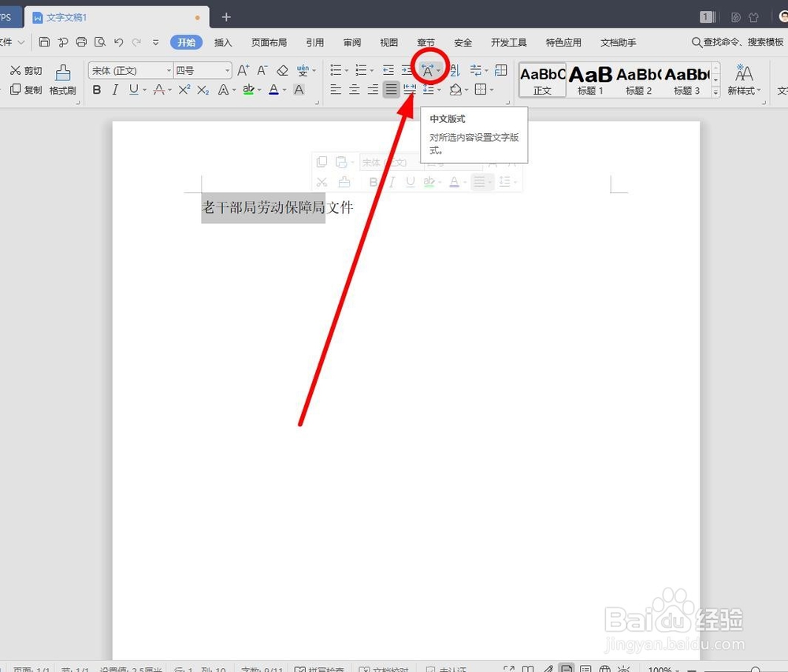Switch to the 页面布局 ribbon tab
Viewport: 788px width, 672px height.
pos(269,43)
